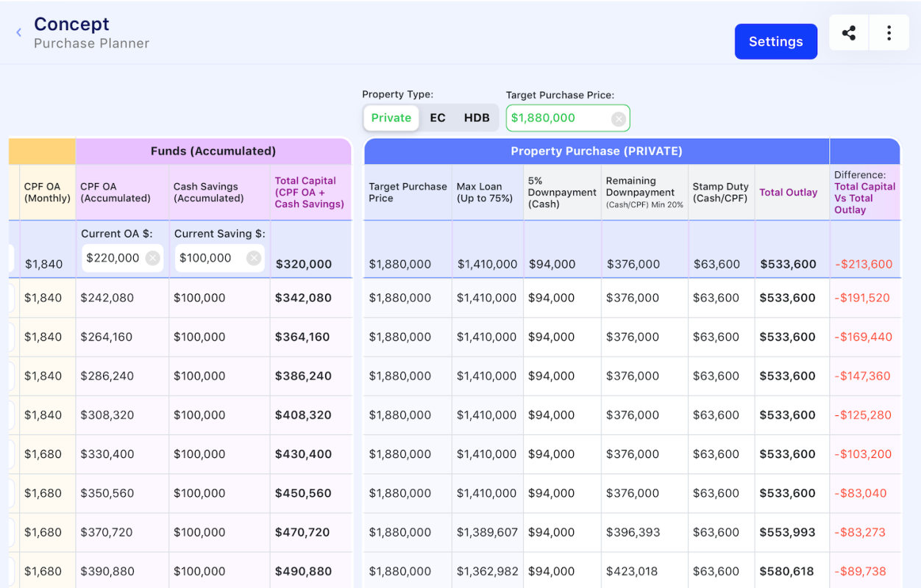Image resolution: width=921 pixels, height=588 pixels.
Task: Open the three-dot more options menu
Action: (889, 33)
